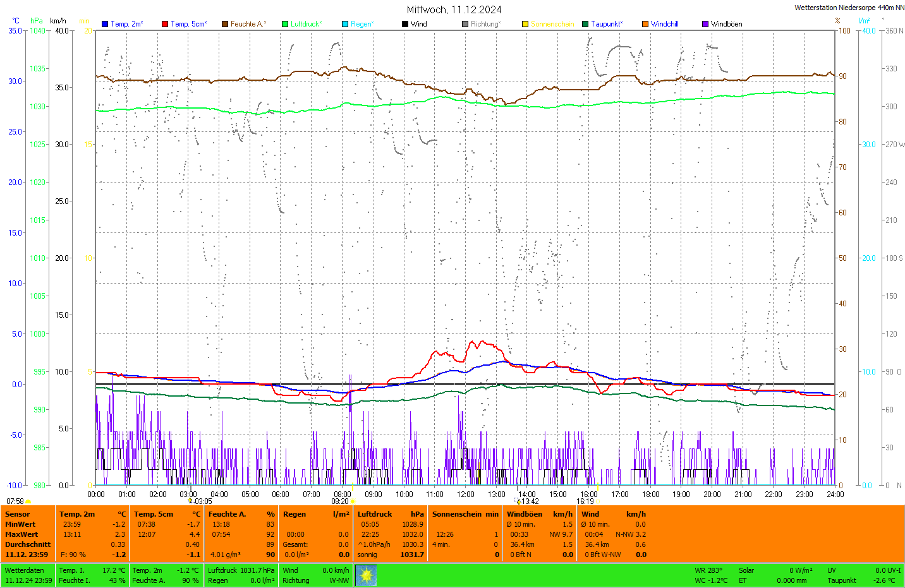Viewport: 905px width, 588px height.
Task: Click the 08:20 sunrise marker below axis
Action: [x=341, y=501]
